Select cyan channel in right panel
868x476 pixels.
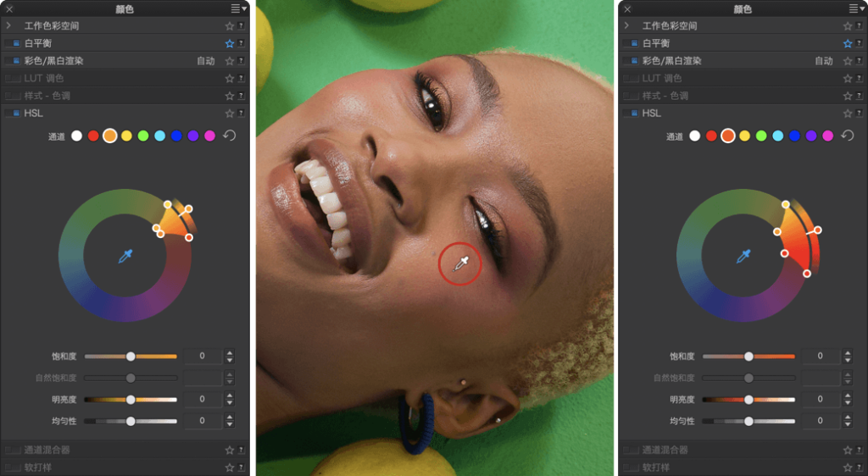point(778,136)
